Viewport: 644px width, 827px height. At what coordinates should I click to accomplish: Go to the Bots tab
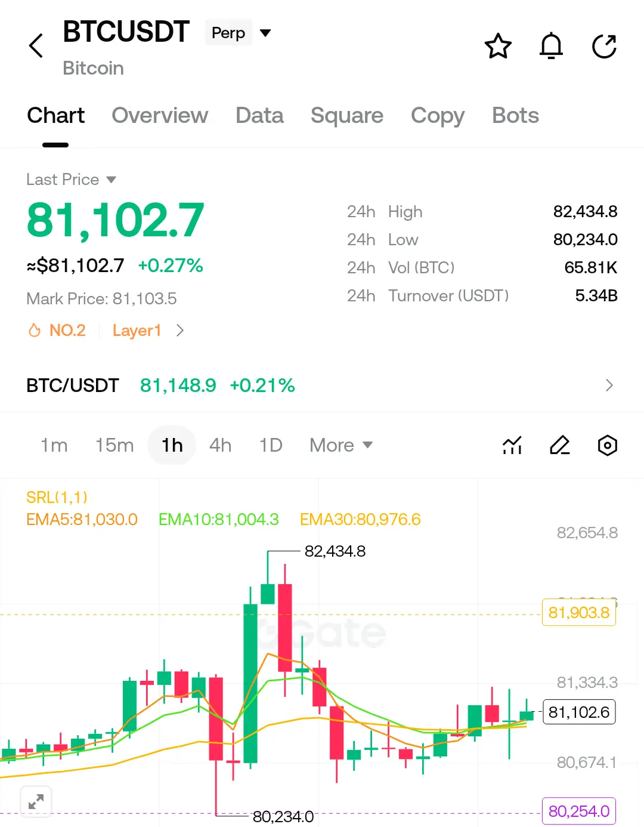(515, 116)
